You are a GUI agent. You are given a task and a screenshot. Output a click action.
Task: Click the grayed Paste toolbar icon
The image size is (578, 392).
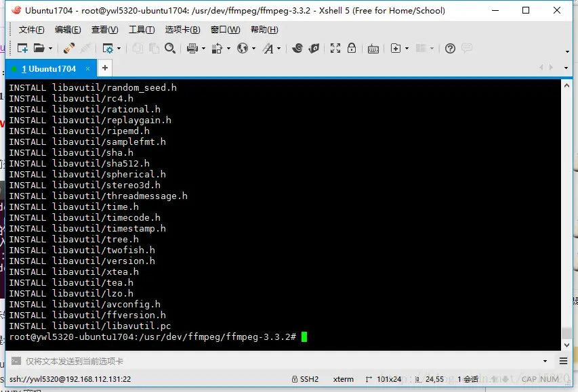coord(154,48)
